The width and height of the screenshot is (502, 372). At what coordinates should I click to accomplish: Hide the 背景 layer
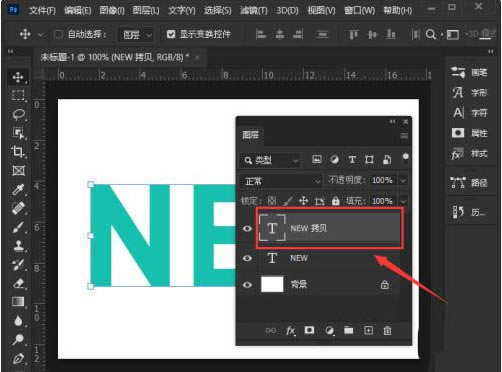point(247,285)
